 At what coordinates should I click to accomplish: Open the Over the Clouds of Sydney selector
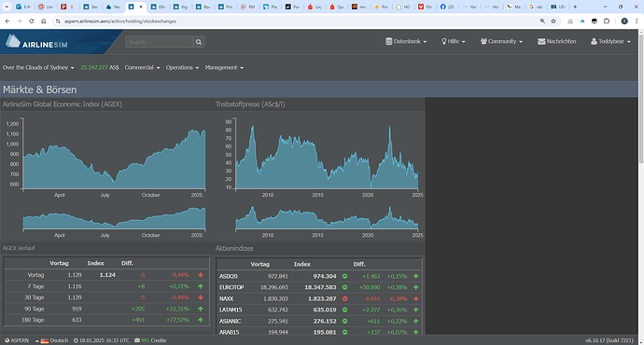click(38, 68)
